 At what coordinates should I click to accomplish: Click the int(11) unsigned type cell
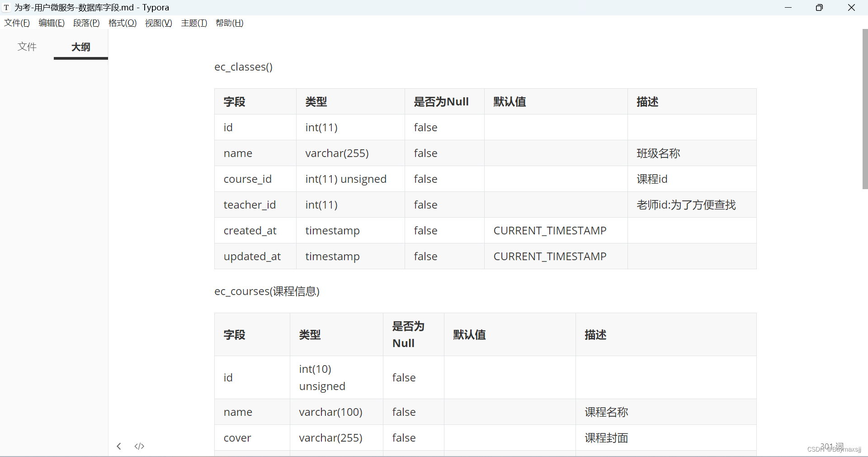(350, 179)
